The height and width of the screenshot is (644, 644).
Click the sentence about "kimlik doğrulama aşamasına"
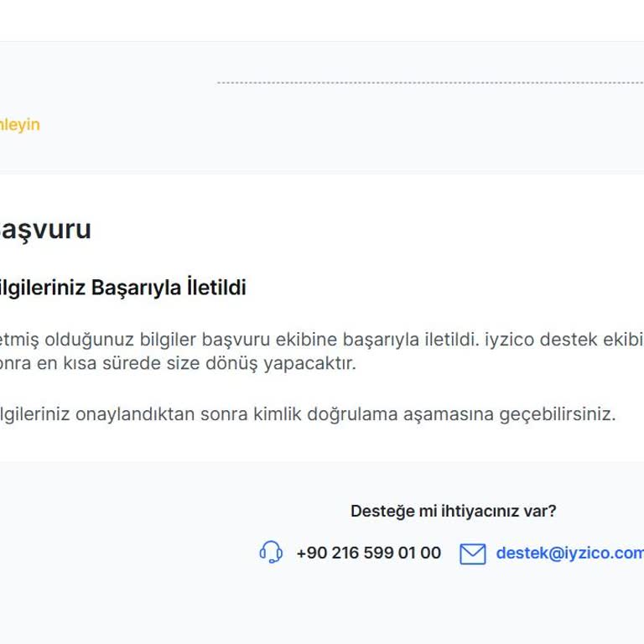[x=308, y=414]
